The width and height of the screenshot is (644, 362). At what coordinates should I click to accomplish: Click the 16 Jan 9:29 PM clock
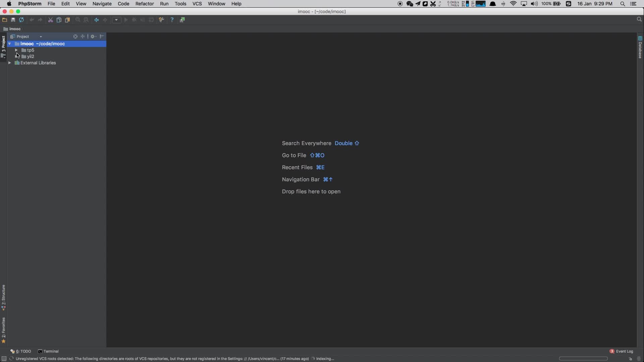click(595, 4)
